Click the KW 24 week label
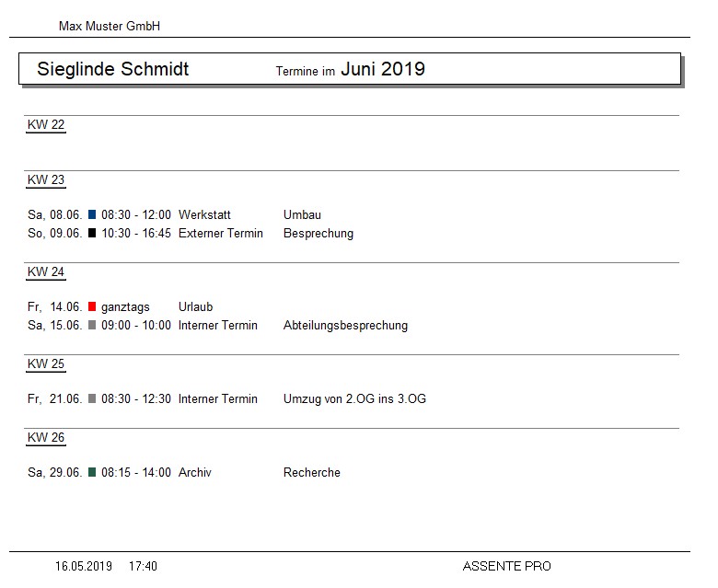 click(46, 272)
